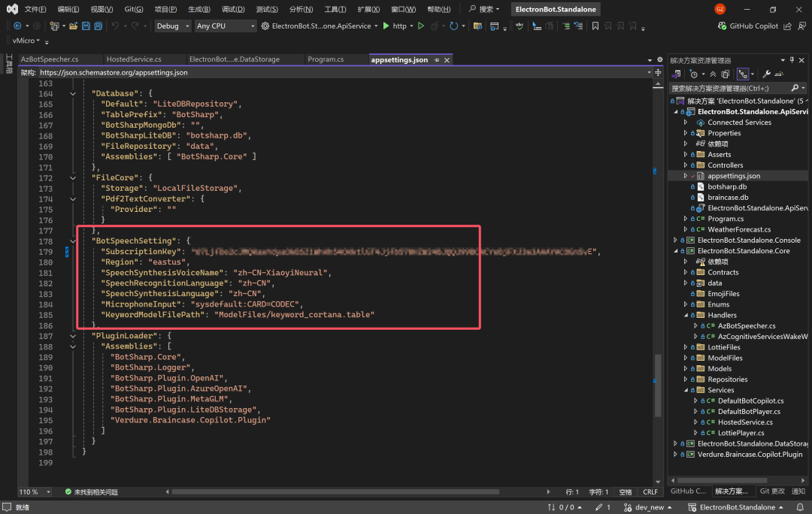Click the Save All toolbar icon
The width and height of the screenshot is (812, 514).
click(98, 26)
